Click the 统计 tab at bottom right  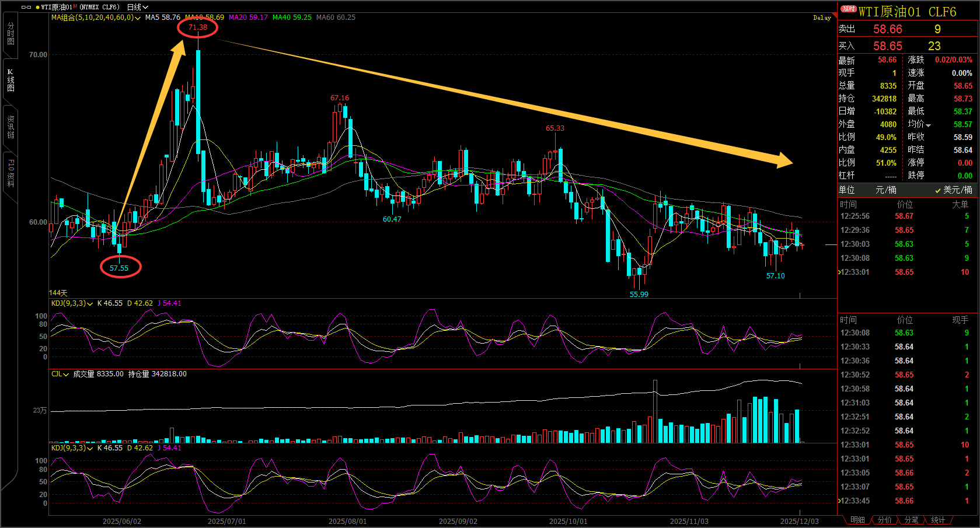coord(938,520)
